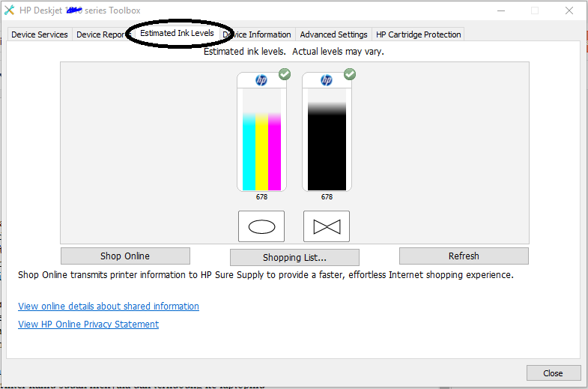The width and height of the screenshot is (588, 389).
Task: Click the magenta ink level bar
Action: click(x=274, y=152)
